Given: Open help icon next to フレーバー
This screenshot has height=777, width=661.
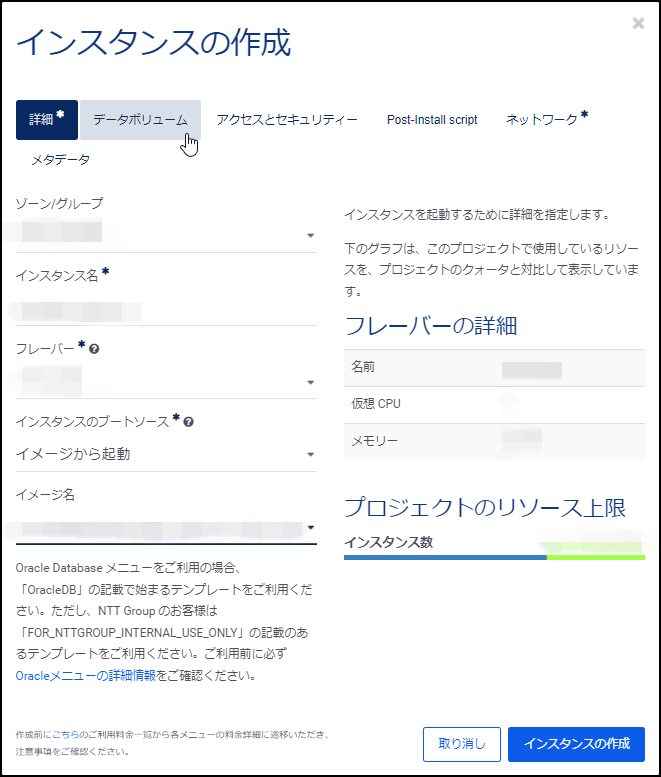Looking at the screenshot, I should (x=94, y=349).
